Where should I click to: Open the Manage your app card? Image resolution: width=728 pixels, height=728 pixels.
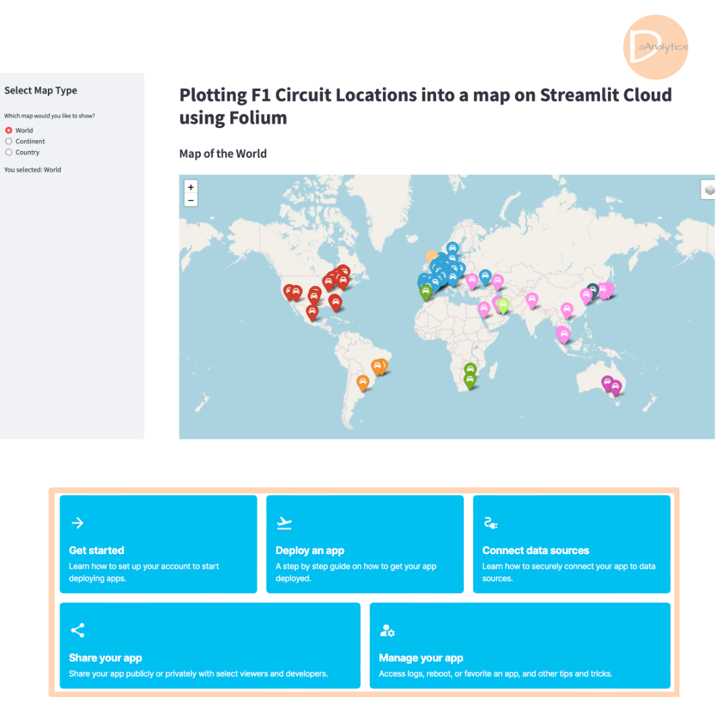(x=520, y=645)
